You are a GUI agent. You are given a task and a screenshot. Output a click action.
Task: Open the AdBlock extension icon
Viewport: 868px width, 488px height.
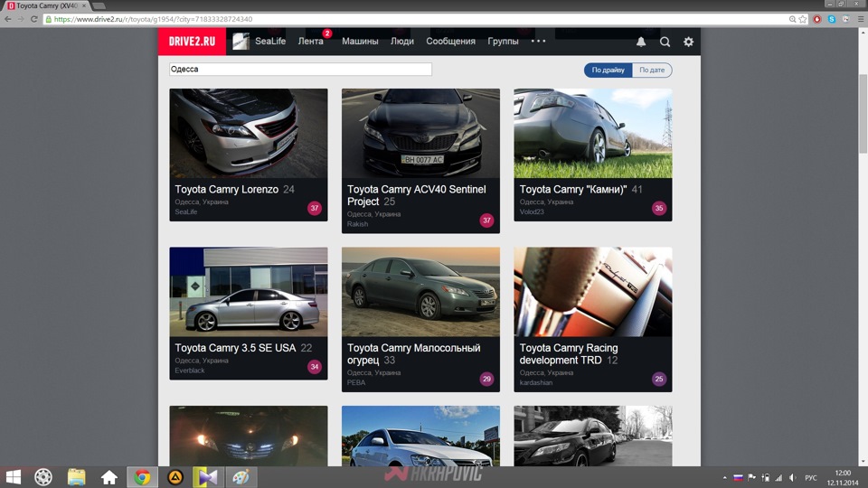(x=817, y=19)
